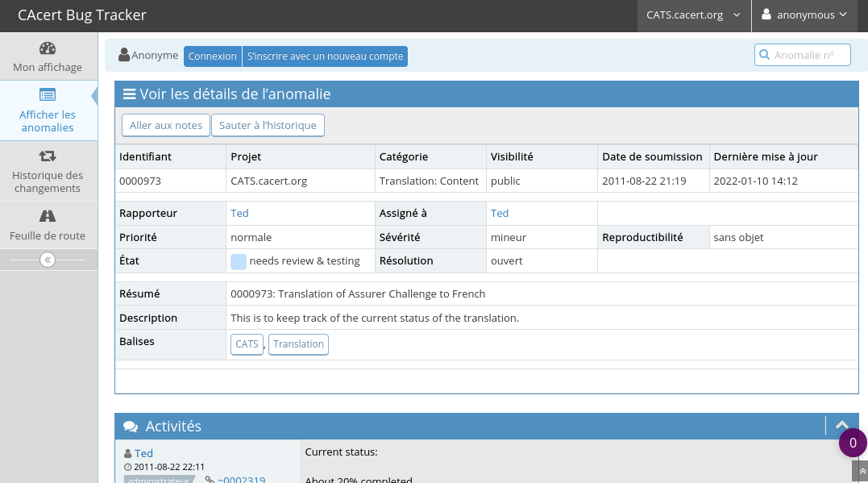Click the Connexion button
The height and width of the screenshot is (483, 868).
pos(213,56)
